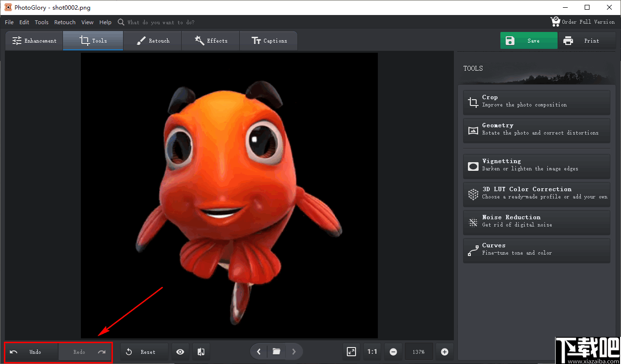This screenshot has width=621, height=364.
Task: Zoom in with the plus icon
Action: coord(445,352)
